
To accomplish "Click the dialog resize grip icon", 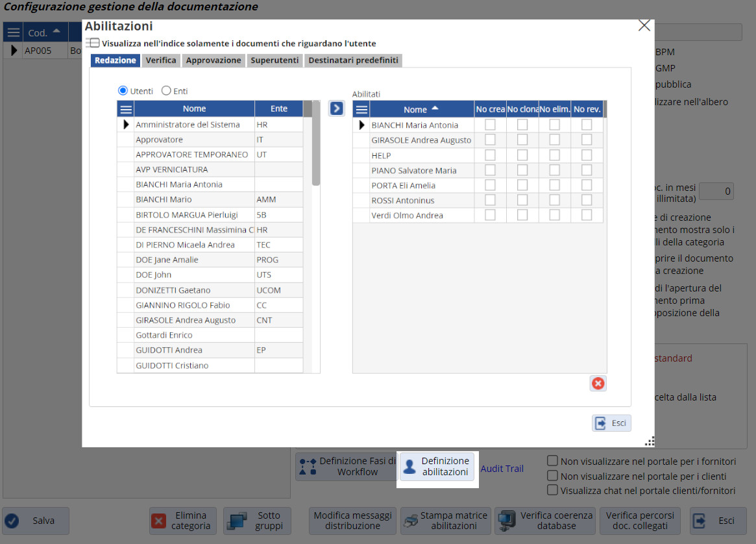I will point(648,441).
